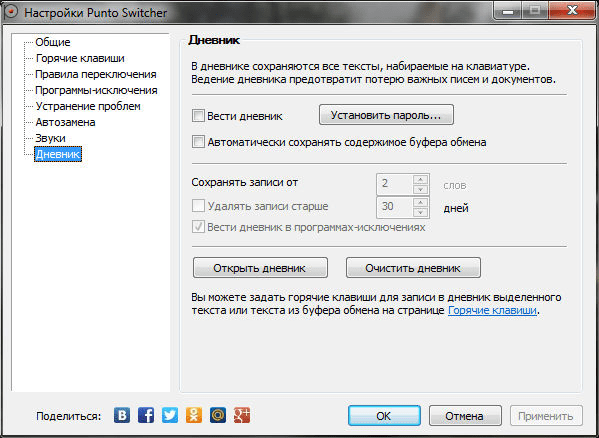Open the "Горячие клавиши" settings section
599x438 pixels.
pos(80,58)
